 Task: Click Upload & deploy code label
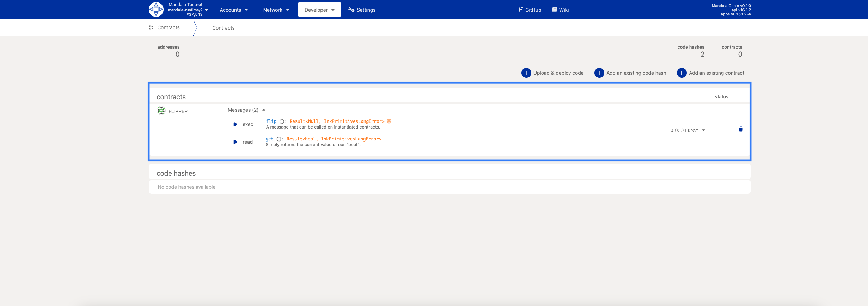558,73
